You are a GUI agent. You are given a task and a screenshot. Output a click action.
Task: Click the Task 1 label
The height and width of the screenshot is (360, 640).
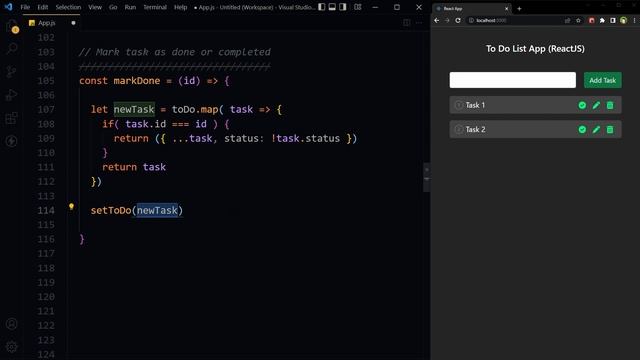click(475, 105)
